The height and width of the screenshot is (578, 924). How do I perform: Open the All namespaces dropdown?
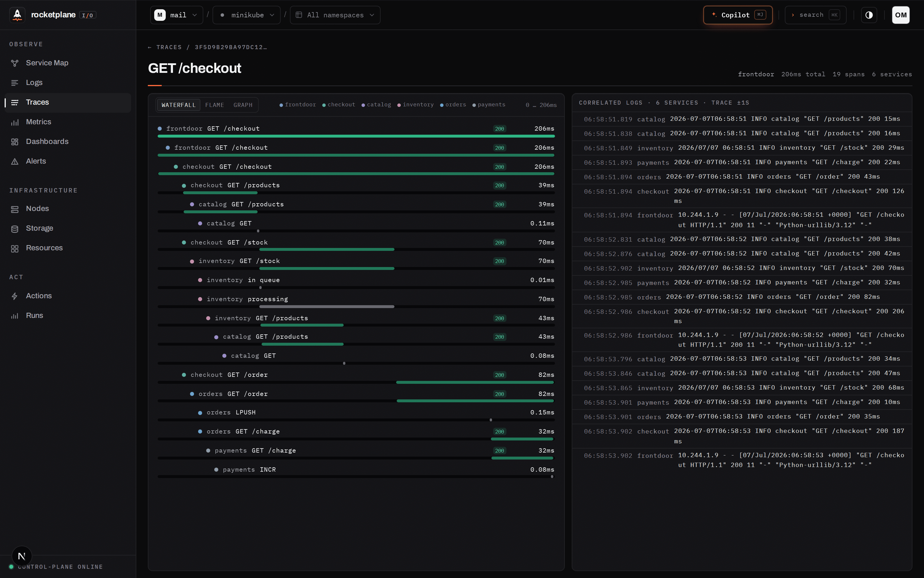coord(335,15)
